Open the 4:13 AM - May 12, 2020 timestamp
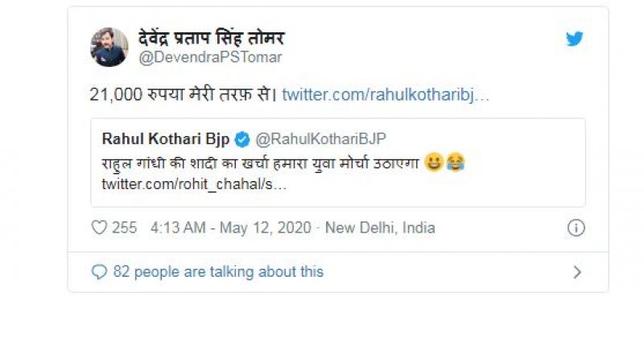This screenshot has height=346, width=644. 233,228
